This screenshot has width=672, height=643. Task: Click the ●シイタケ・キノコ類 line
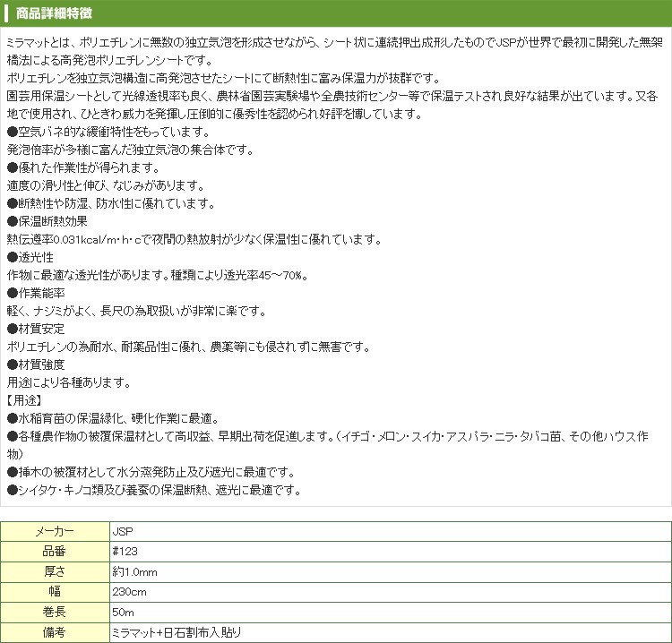154,490
